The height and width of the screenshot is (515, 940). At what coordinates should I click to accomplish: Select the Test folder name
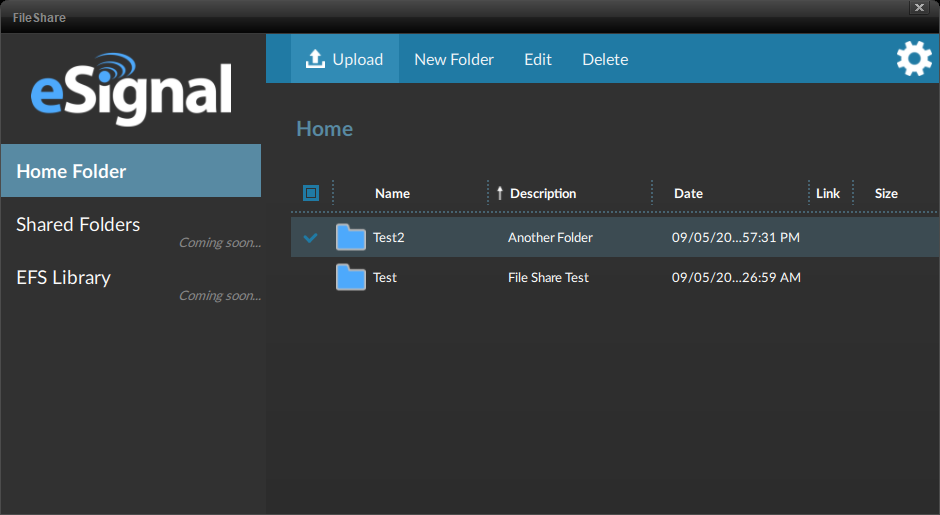point(384,278)
